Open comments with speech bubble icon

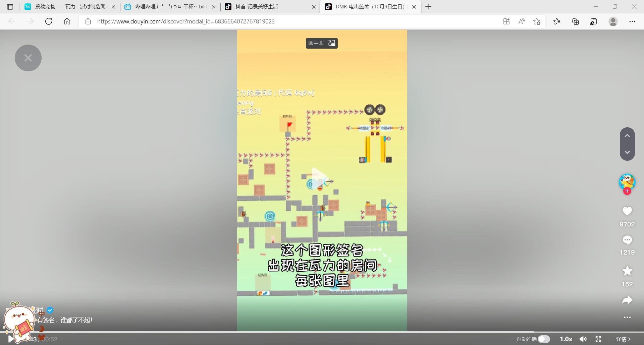pos(627,240)
